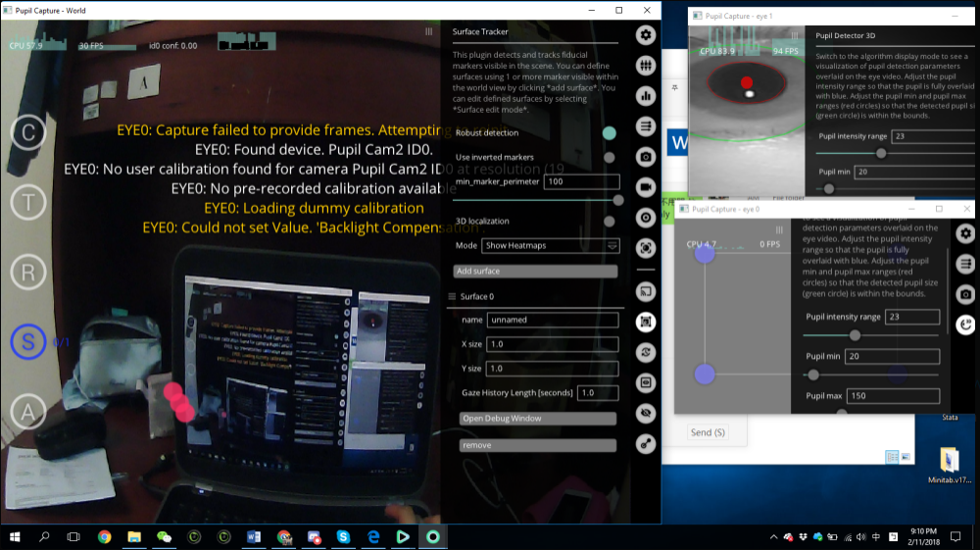The width and height of the screenshot is (980, 550).
Task: Click the min_marker_perimeter value field
Action: (x=581, y=182)
